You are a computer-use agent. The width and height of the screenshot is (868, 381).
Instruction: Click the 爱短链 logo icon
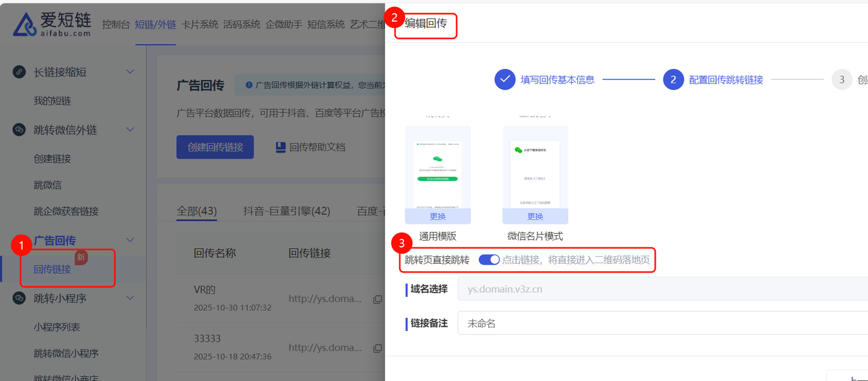click(x=24, y=24)
